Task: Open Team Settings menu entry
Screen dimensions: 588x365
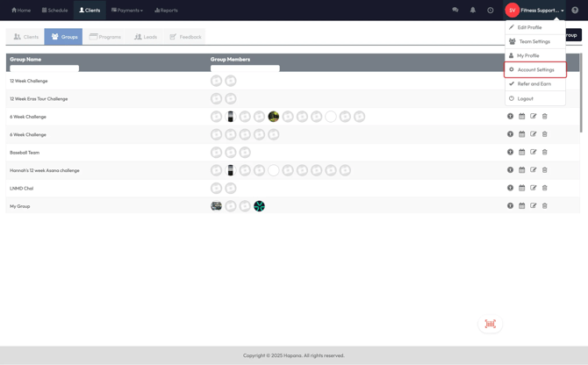Action: coord(534,41)
